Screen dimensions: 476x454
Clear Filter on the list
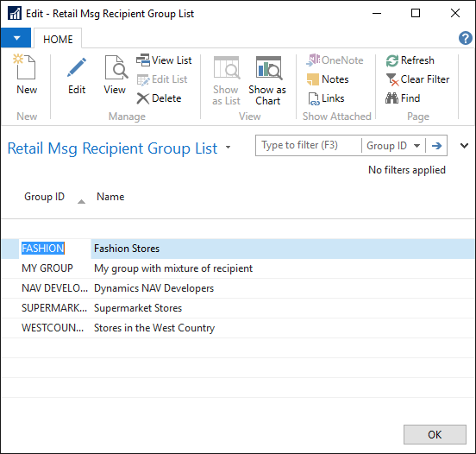coord(417,79)
